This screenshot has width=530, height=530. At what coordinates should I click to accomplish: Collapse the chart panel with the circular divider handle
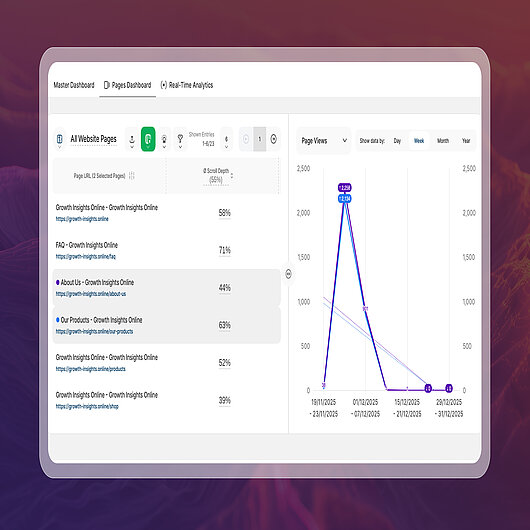[288, 274]
